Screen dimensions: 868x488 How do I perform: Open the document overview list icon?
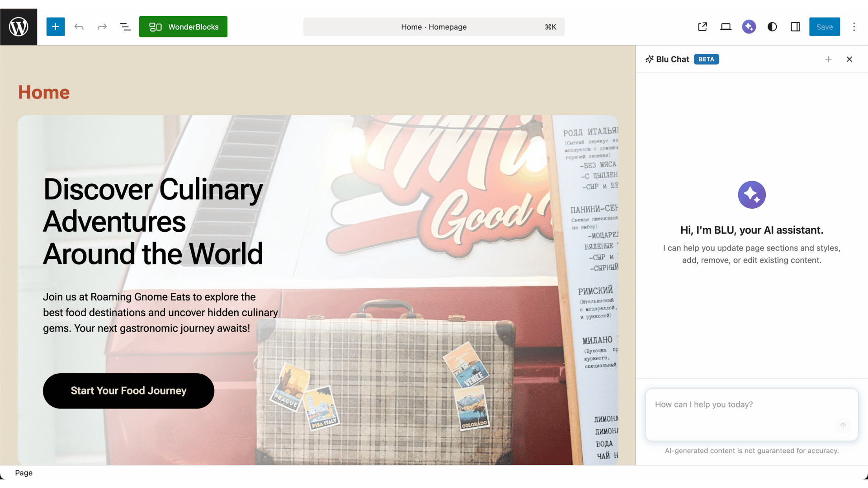[x=125, y=27]
